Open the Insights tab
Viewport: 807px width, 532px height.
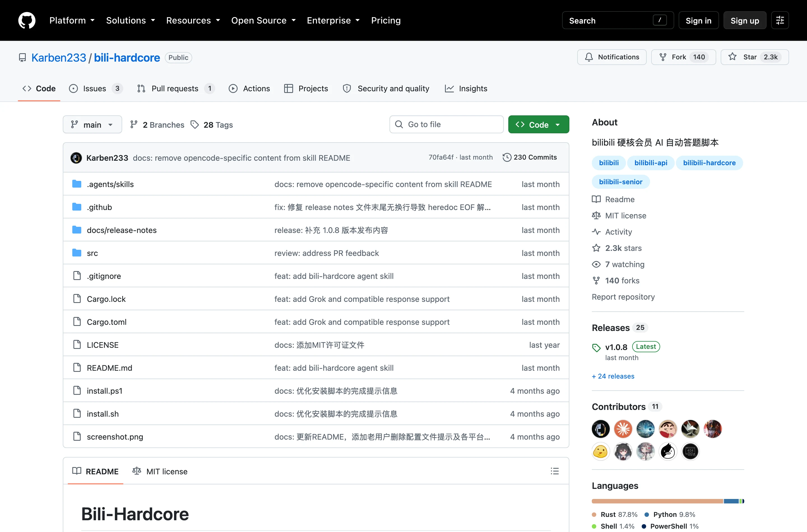point(466,88)
